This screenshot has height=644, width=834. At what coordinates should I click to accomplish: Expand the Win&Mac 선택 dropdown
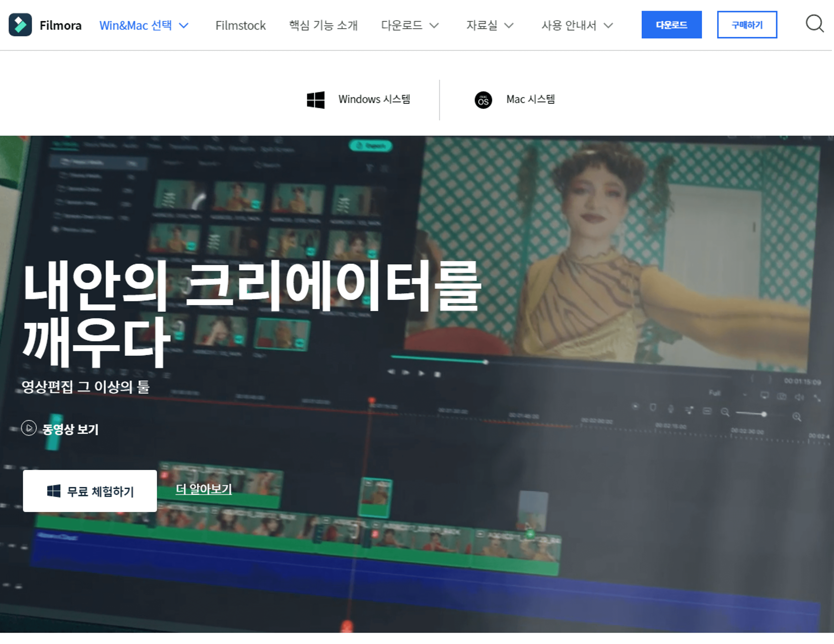pyautogui.click(x=144, y=26)
